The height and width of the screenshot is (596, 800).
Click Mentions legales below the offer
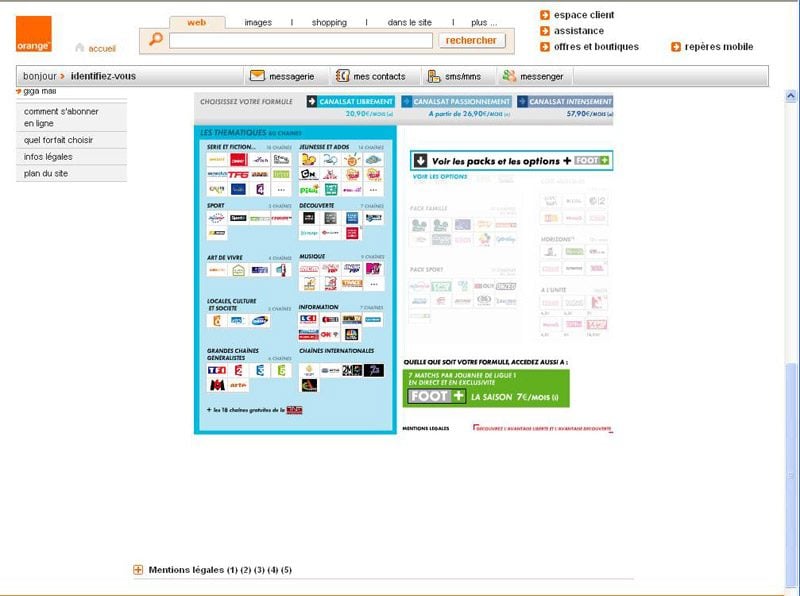pyautogui.click(x=426, y=429)
